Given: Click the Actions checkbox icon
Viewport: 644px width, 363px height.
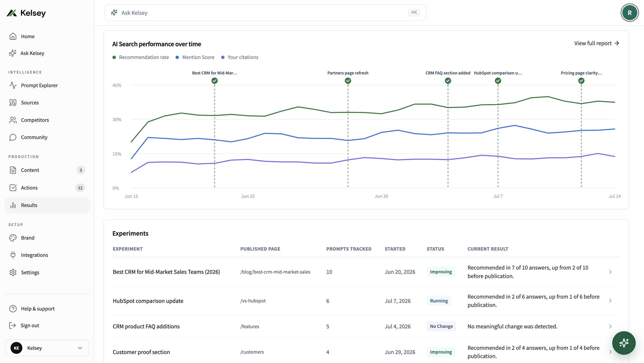Looking at the screenshot, I should [x=13, y=188].
